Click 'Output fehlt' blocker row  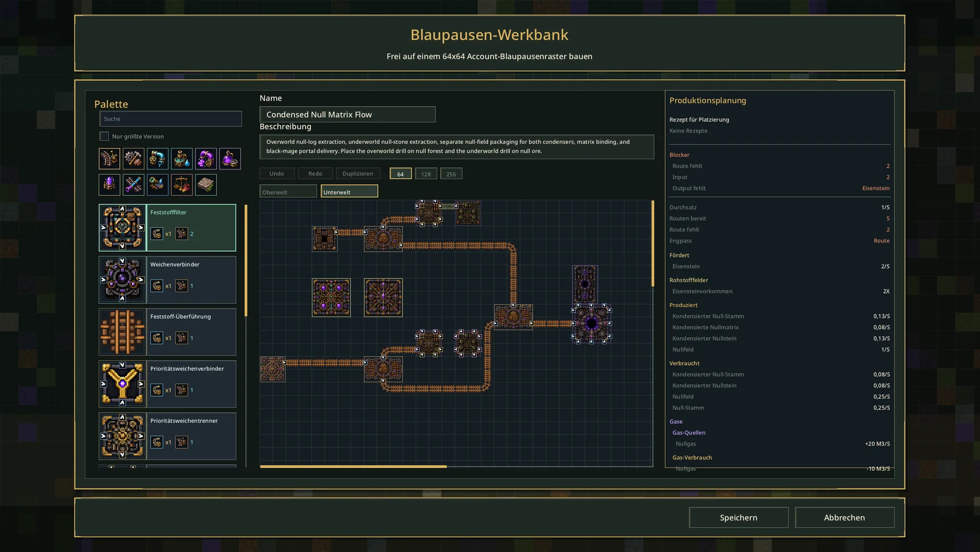[780, 188]
